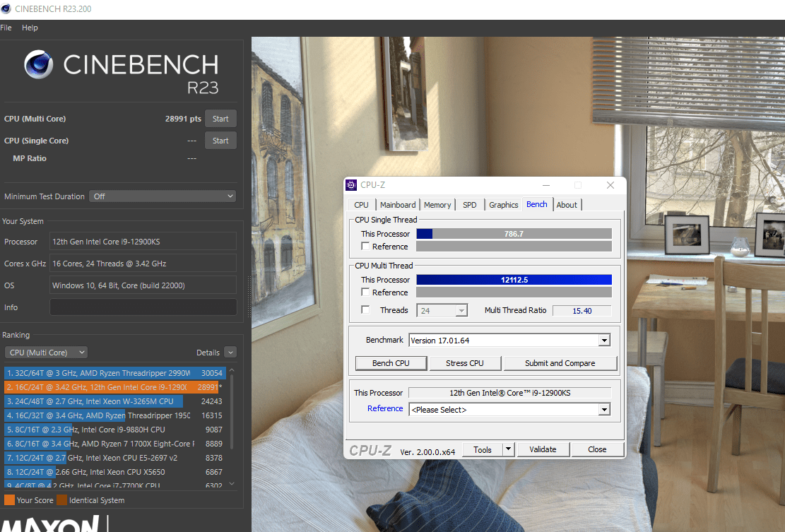Open the Reference processor Please Select dropdown

(x=604, y=410)
